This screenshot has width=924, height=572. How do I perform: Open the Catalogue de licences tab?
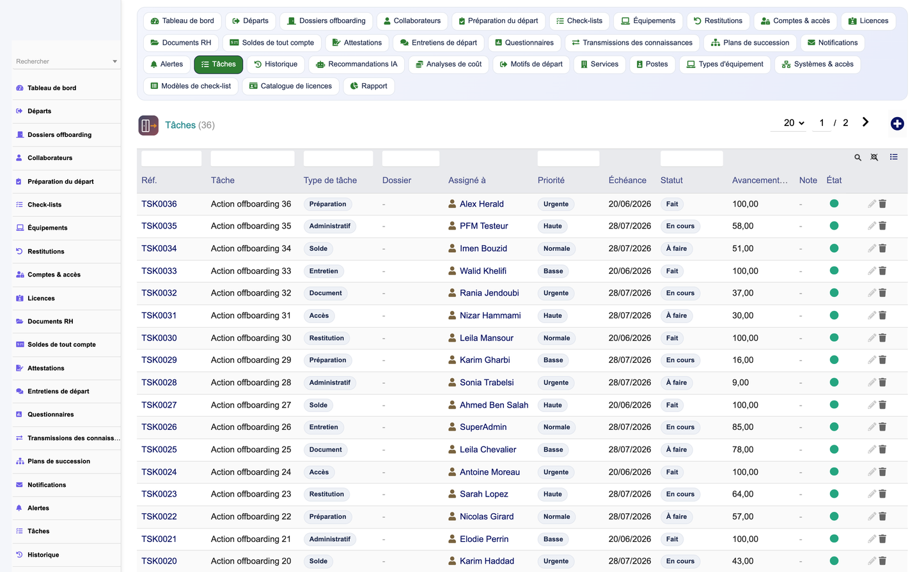point(290,86)
